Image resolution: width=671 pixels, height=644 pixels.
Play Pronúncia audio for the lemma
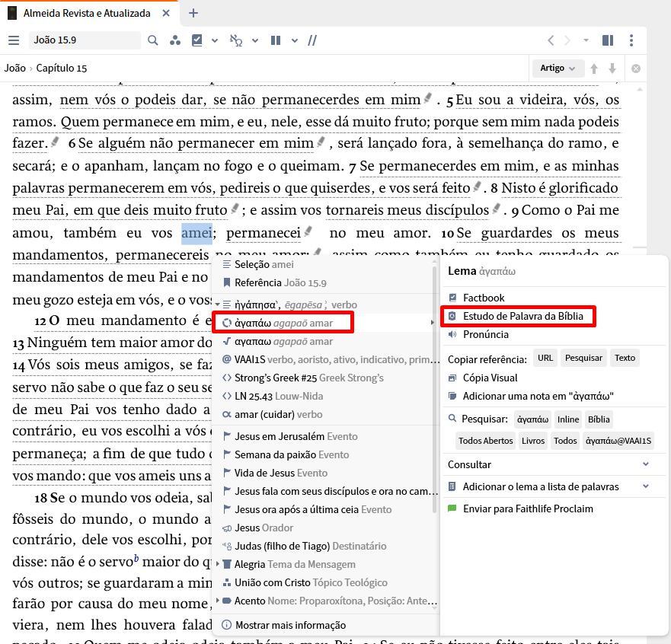pos(485,334)
